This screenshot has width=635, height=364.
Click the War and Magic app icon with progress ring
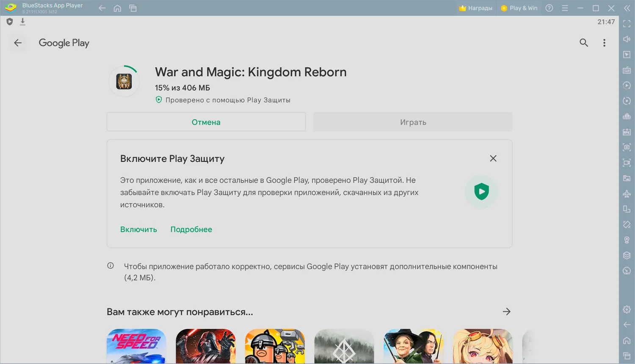[x=124, y=81]
